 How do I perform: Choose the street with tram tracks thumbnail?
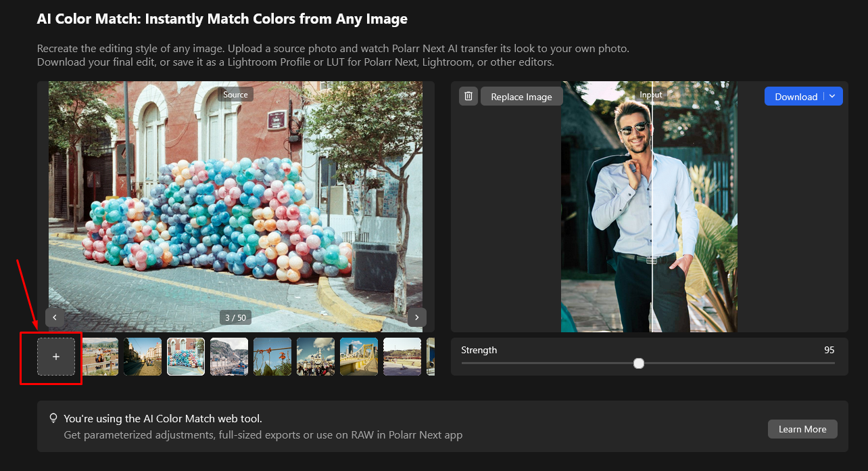point(143,357)
